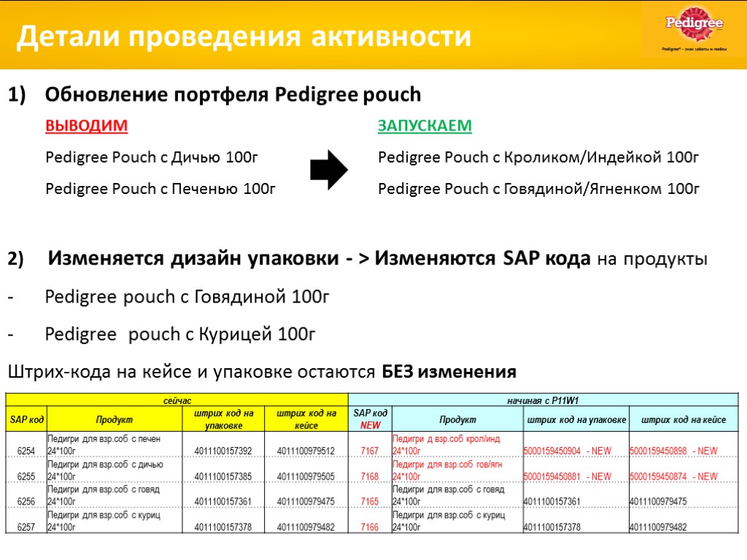Viewport: 747px width, 560px height.
Task: Select the slide title 'Детали проведения активности'
Action: pyautogui.click(x=244, y=36)
